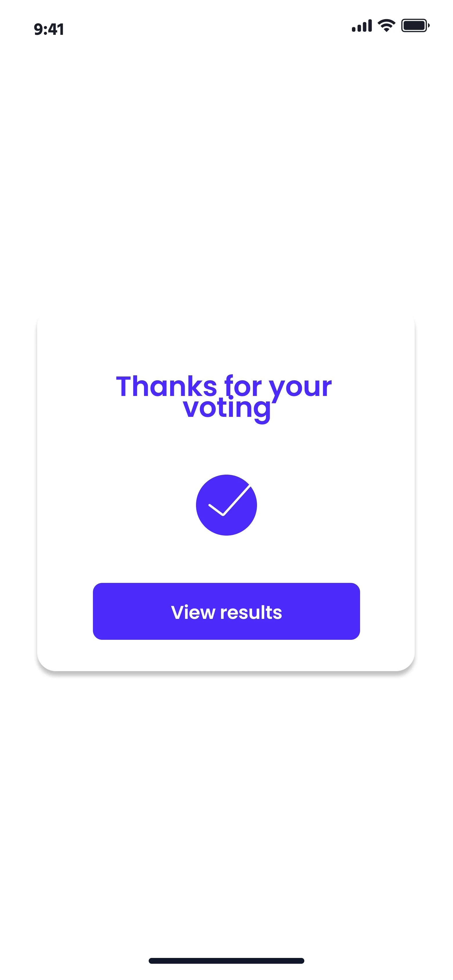Click the mobile signal strength indicator
The image size is (453, 980).
361,26
